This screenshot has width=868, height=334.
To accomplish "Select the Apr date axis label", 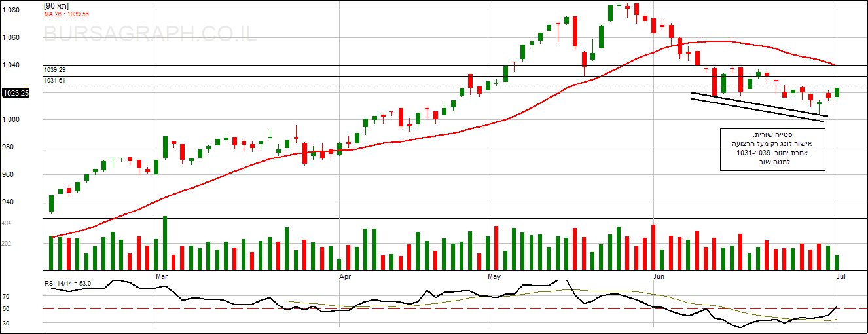I will pos(345,277).
